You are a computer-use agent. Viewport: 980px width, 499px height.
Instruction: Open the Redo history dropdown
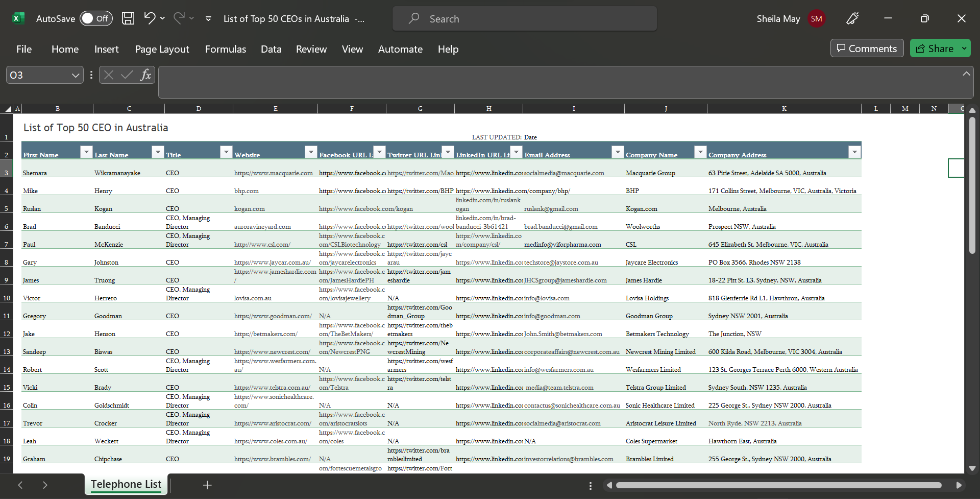coord(192,18)
